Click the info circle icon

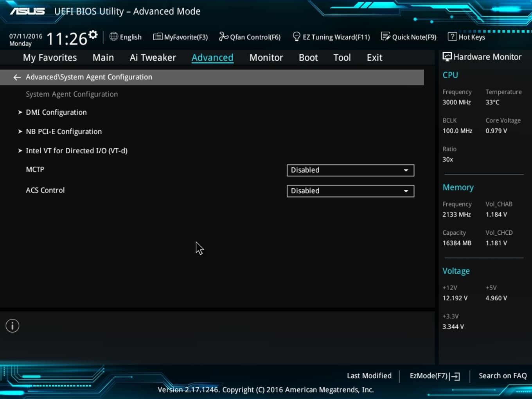point(13,326)
